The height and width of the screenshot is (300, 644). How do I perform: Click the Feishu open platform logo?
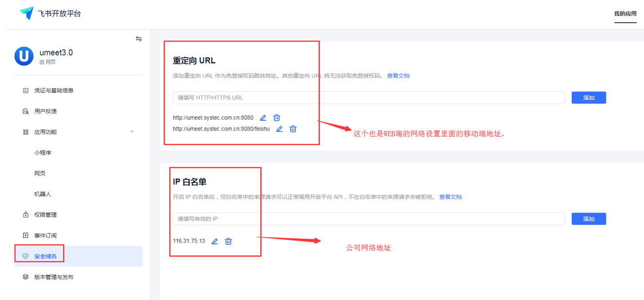(27, 13)
